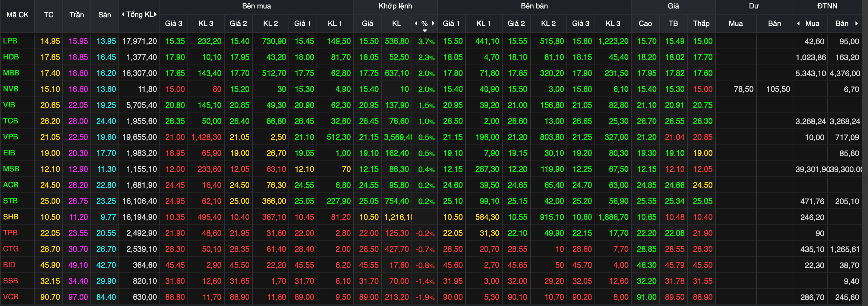Click LPB total volume 17,971,20

click(x=140, y=41)
